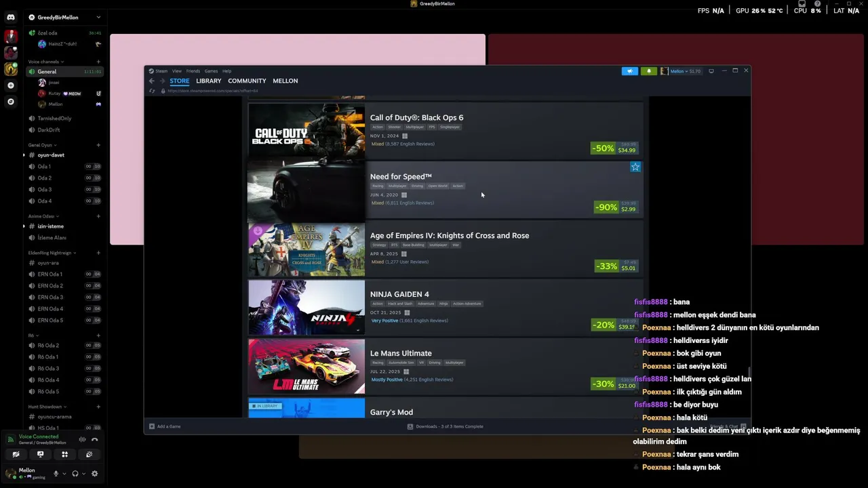Select Steam STORE tab
Image resolution: width=868 pixels, height=488 pixels.
coord(180,81)
